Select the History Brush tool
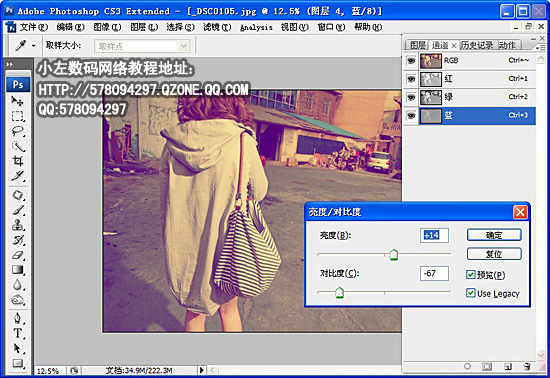This screenshot has height=378, width=550. (x=18, y=240)
